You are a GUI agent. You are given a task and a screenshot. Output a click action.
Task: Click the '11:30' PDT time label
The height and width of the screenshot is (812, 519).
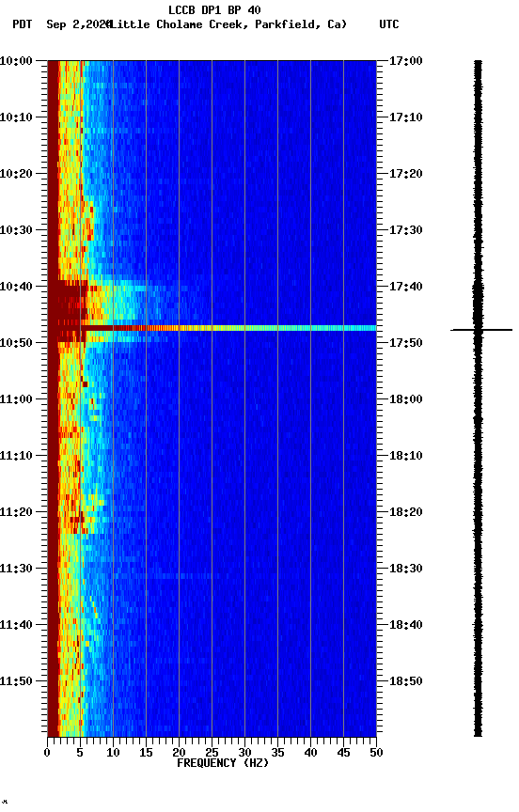[x=16, y=569]
